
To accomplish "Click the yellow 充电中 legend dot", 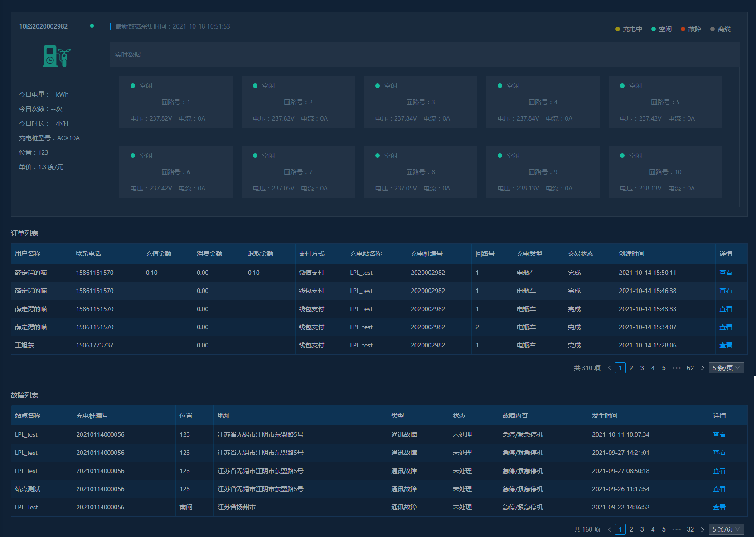I will tap(617, 29).
